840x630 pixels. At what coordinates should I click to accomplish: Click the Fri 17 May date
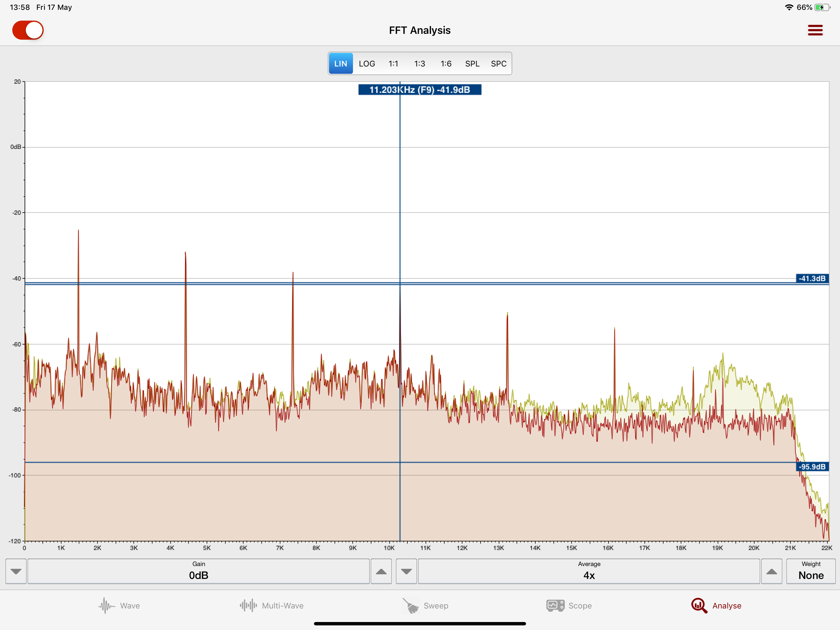click(x=54, y=7)
